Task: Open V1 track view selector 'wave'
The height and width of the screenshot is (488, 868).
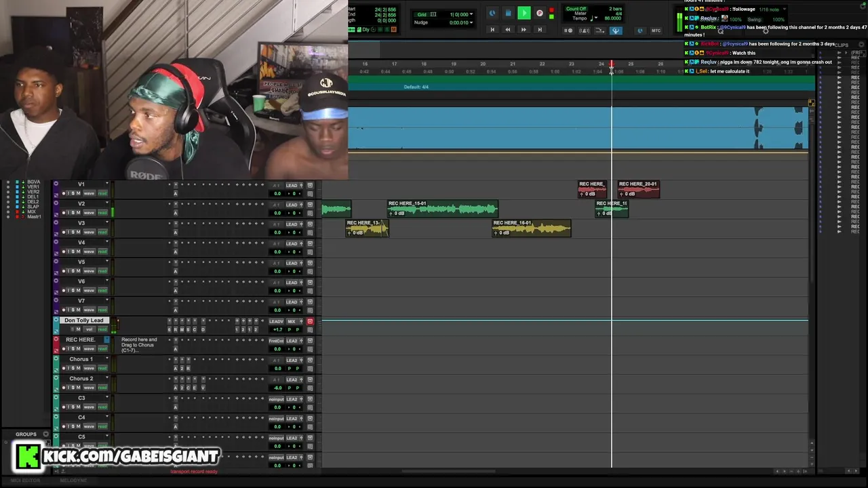Action: [x=89, y=193]
